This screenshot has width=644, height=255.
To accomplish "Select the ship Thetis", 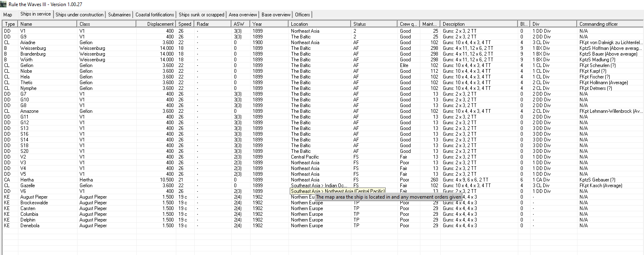I will coord(27,83).
